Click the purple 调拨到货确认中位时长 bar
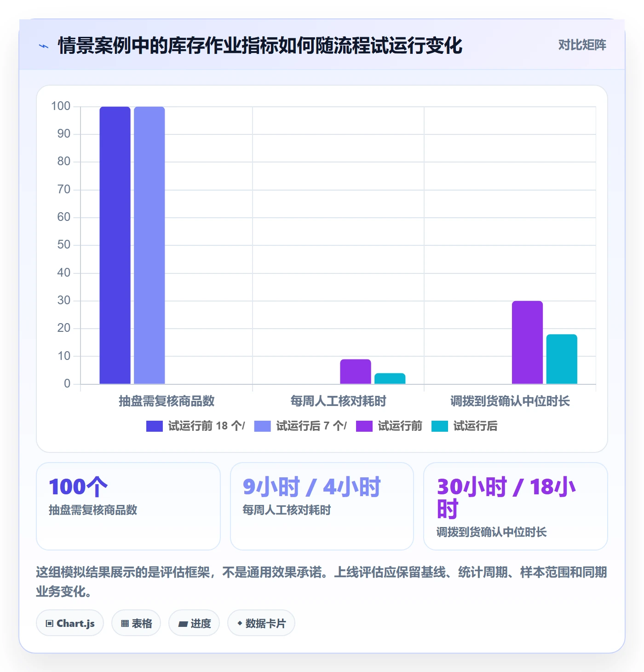 (527, 342)
